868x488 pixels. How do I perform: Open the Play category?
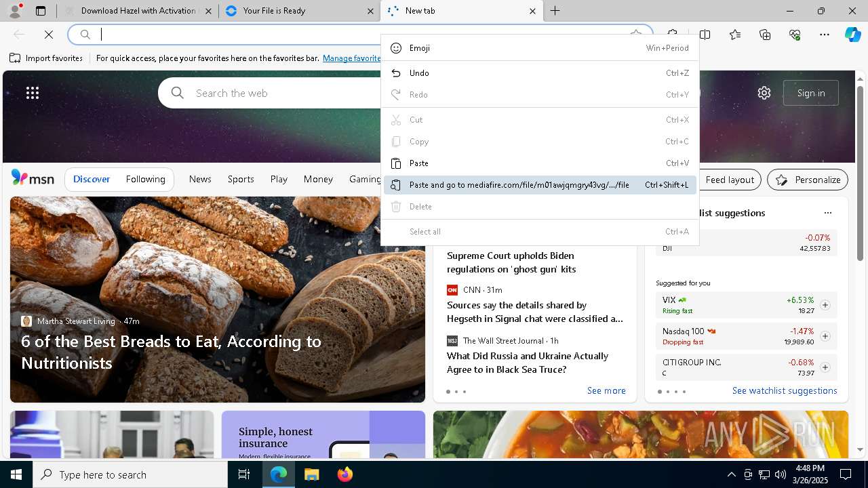279,180
